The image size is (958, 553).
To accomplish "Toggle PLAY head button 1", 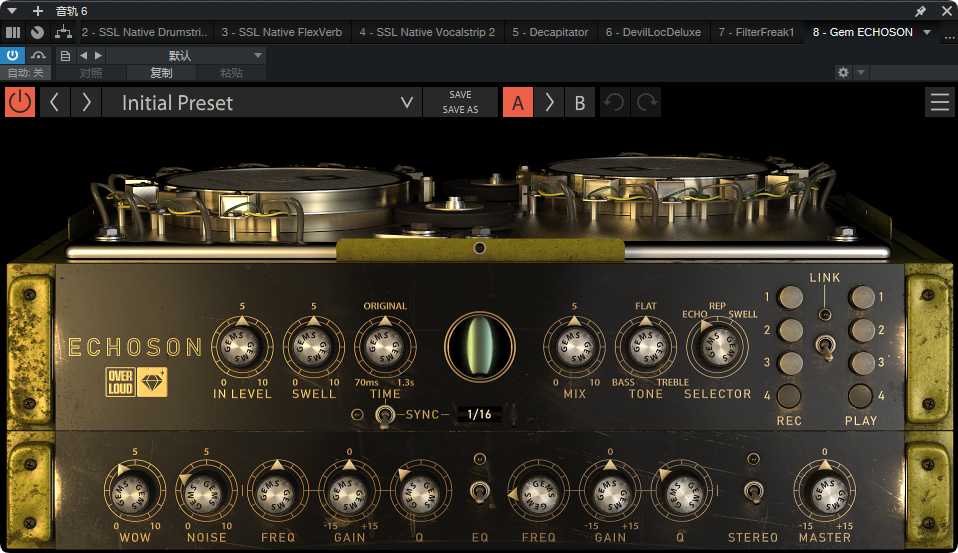I will (x=861, y=298).
